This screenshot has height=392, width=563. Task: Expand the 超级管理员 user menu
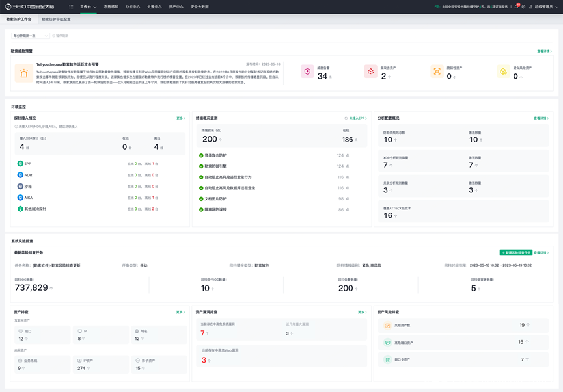pyautogui.click(x=543, y=7)
